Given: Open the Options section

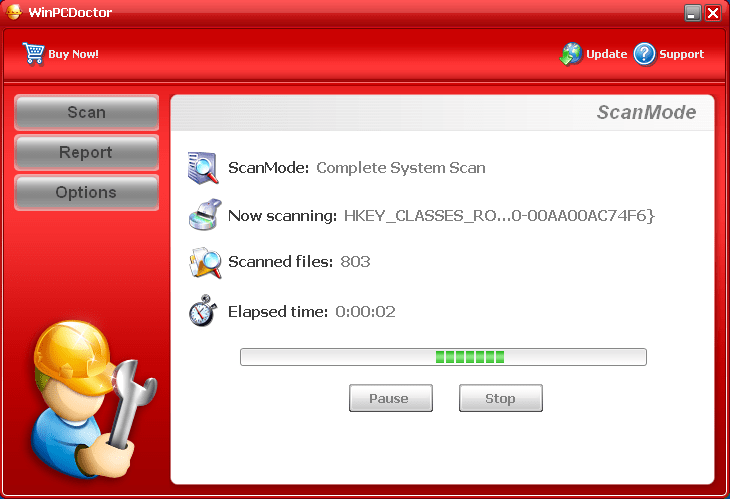Looking at the screenshot, I should pos(86,193).
